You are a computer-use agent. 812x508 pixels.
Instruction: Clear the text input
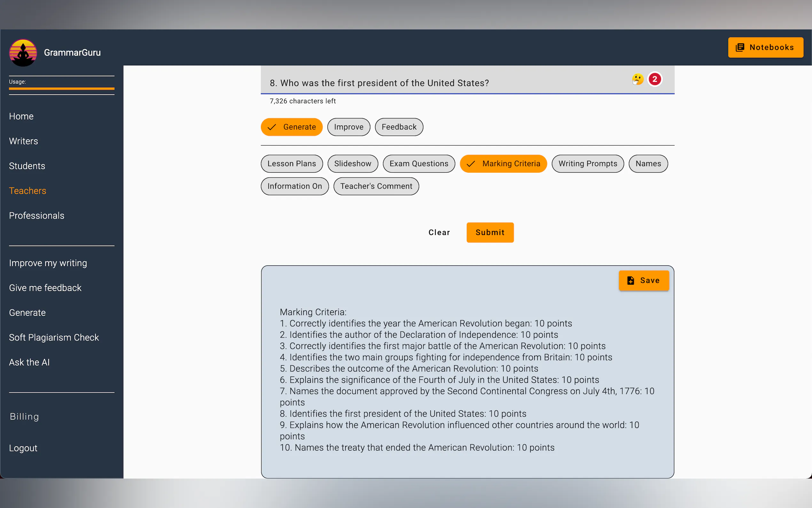tap(439, 233)
